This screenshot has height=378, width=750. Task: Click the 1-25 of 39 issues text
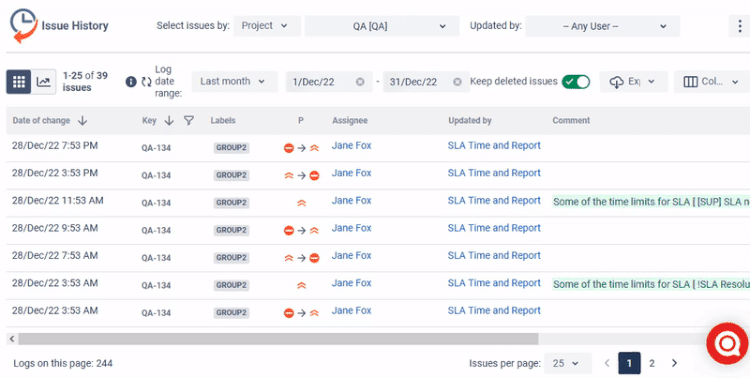point(85,82)
